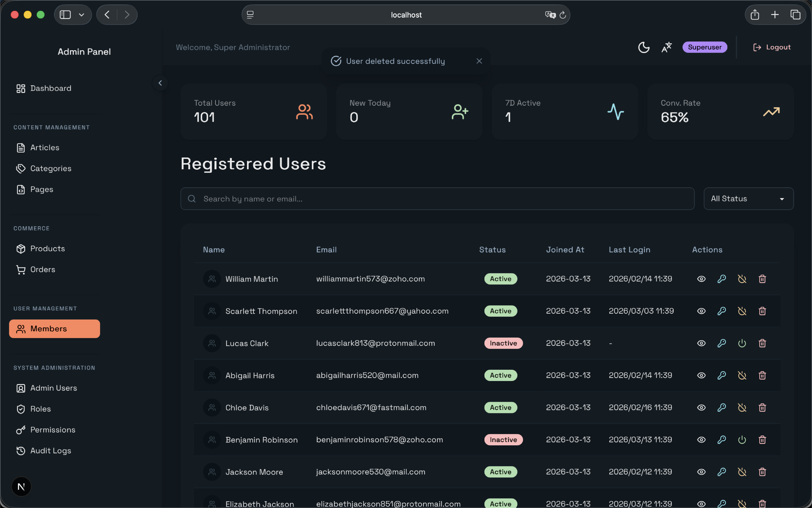Reset password for Abigail Harris
Image resolution: width=812 pixels, height=508 pixels.
(722, 375)
